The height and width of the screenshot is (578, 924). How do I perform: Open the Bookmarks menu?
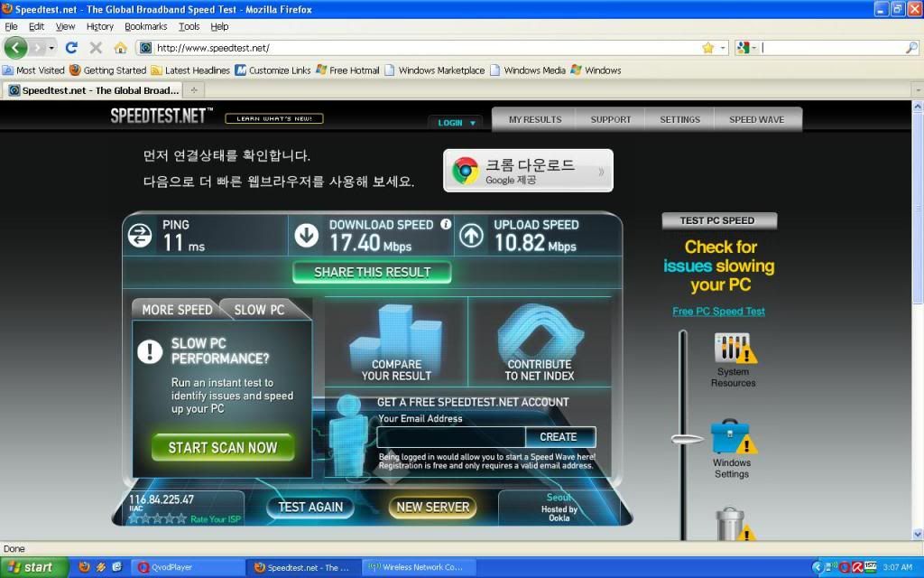pyautogui.click(x=145, y=26)
